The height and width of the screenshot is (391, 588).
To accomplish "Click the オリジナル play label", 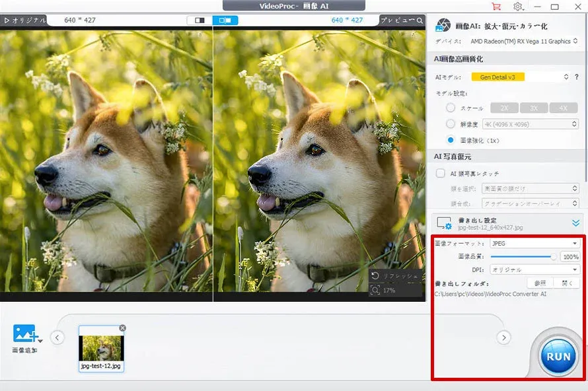I will pos(24,20).
